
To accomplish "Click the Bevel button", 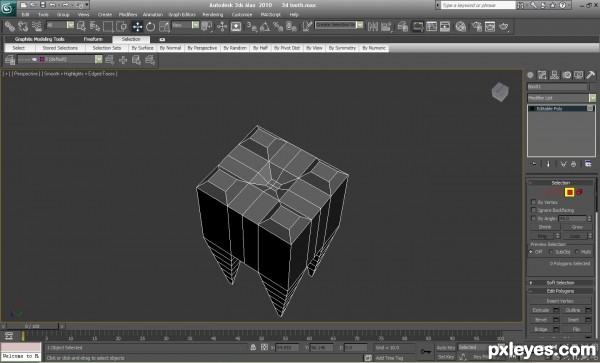I will pos(541,320).
